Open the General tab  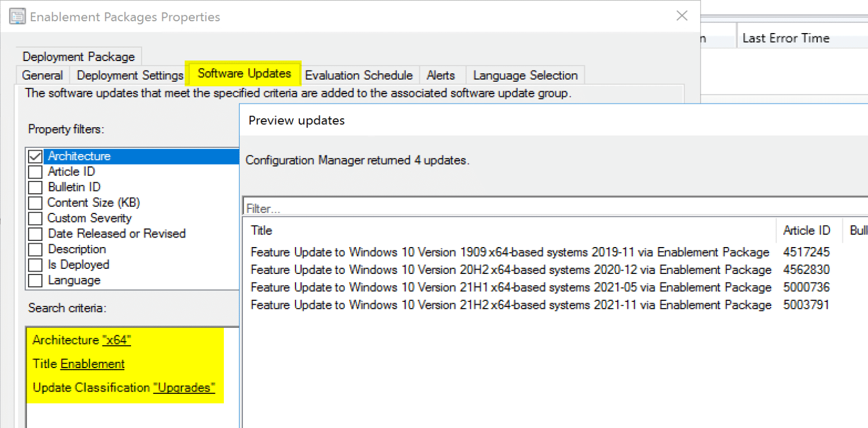pyautogui.click(x=43, y=75)
